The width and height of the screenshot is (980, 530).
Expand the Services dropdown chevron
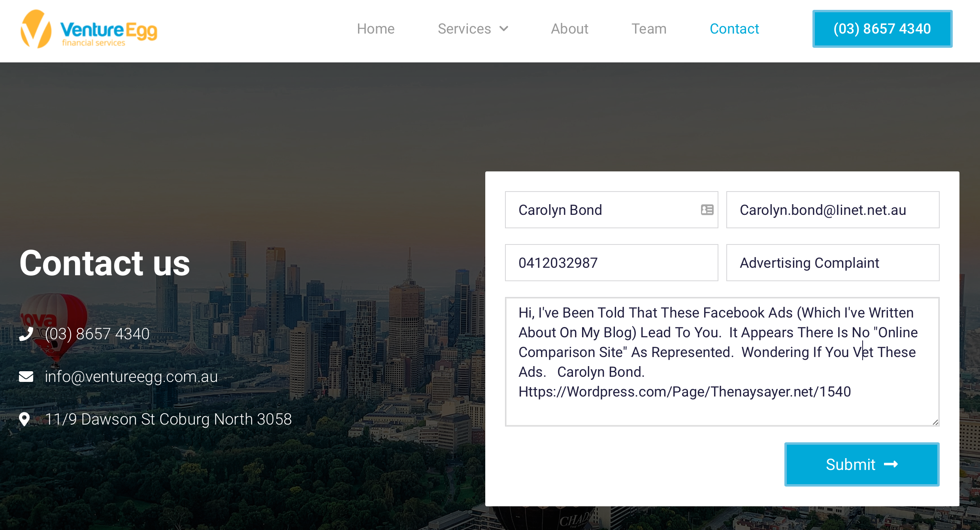504,29
